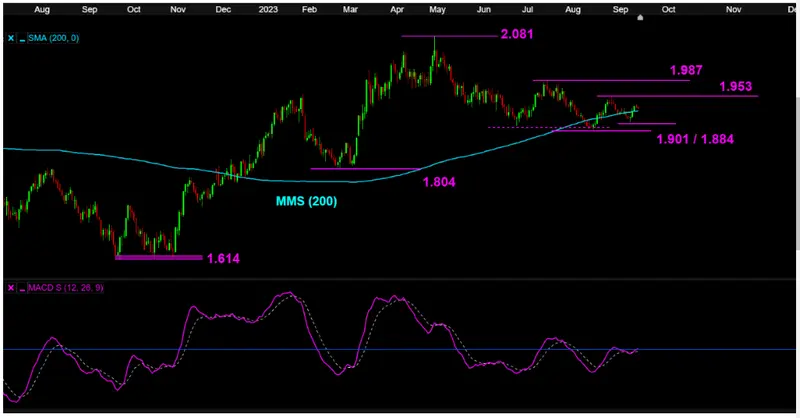Image resolution: width=800 pixels, height=418 pixels.
Task: Select the 1.953 level annotation
Action: click(735, 88)
